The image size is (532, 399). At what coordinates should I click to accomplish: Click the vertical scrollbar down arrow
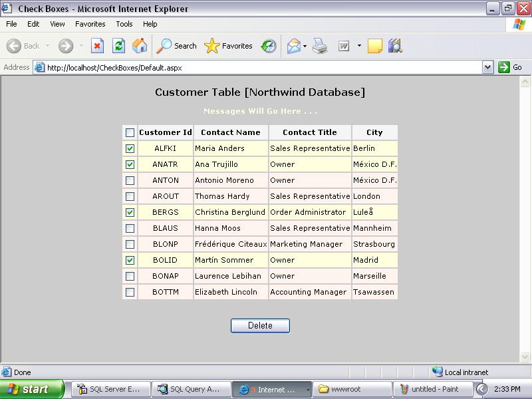pos(525,356)
